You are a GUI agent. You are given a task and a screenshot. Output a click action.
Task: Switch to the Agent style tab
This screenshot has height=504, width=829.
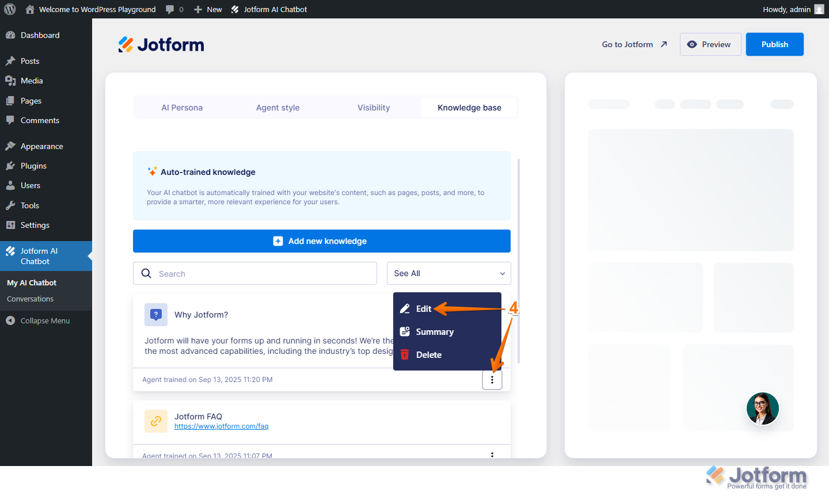pyautogui.click(x=278, y=108)
